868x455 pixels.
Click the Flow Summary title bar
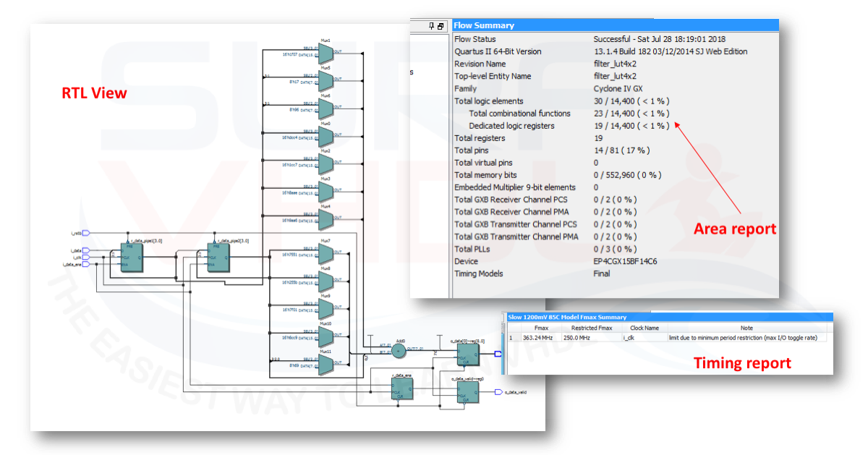[x=615, y=25]
